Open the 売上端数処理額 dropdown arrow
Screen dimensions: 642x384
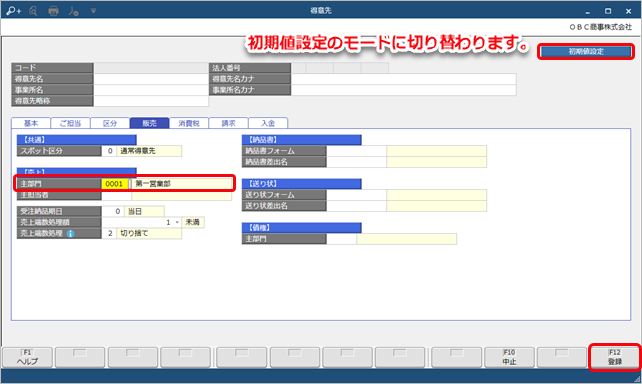177,222
